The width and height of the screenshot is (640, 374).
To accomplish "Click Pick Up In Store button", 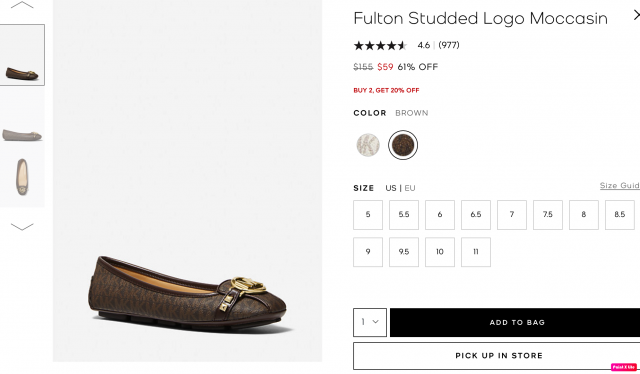I will coord(497,356).
